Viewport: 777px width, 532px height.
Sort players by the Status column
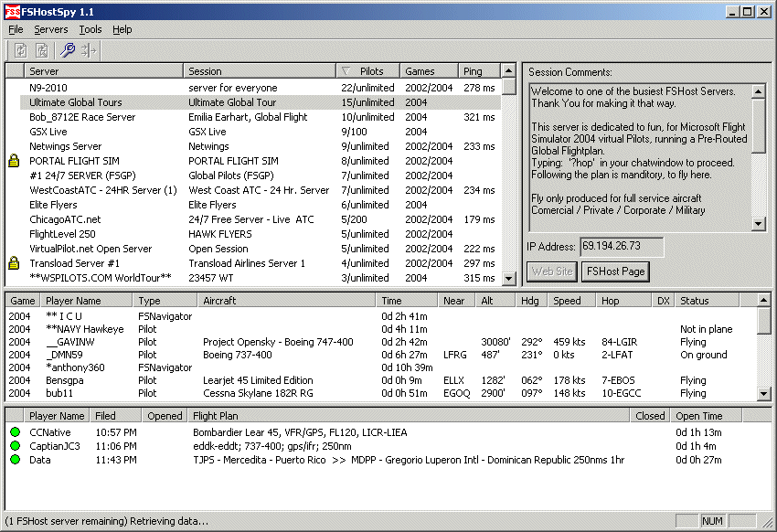pyautogui.click(x=708, y=301)
